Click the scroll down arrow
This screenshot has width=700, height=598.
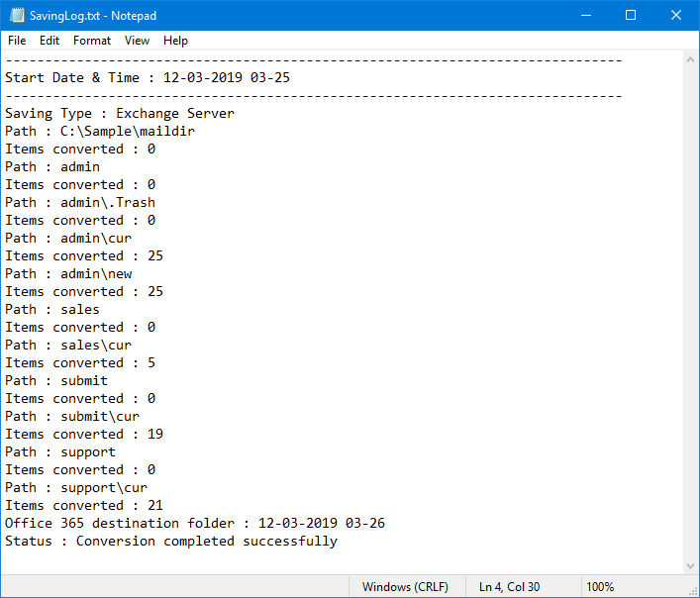click(x=690, y=565)
